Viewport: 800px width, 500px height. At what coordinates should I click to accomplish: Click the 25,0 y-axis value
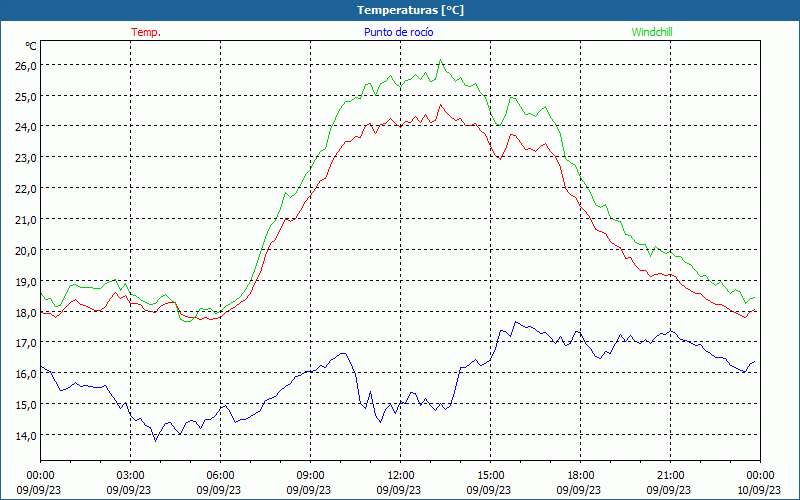(x=26, y=96)
